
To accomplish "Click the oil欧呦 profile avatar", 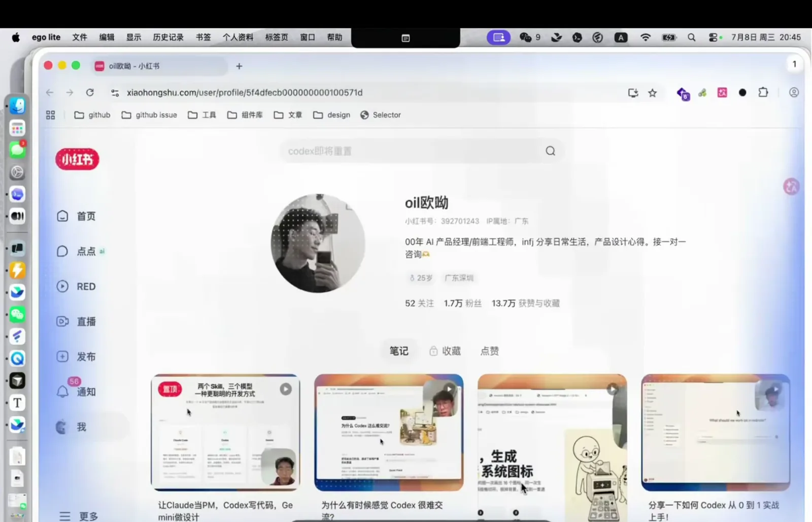I will 318,243.
